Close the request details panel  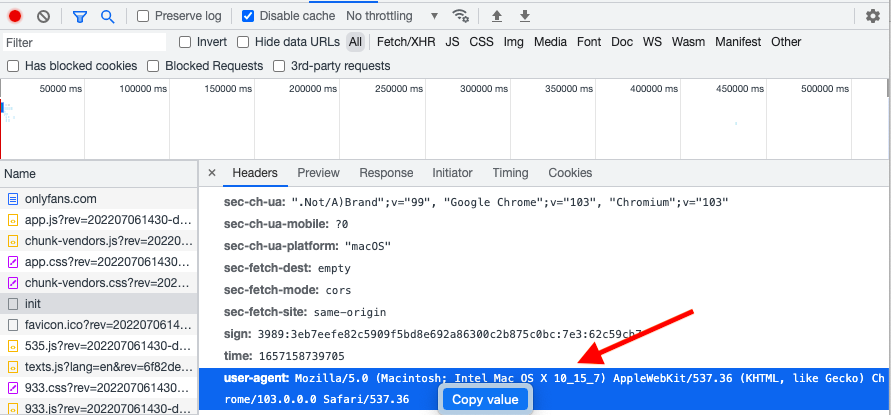(x=212, y=173)
